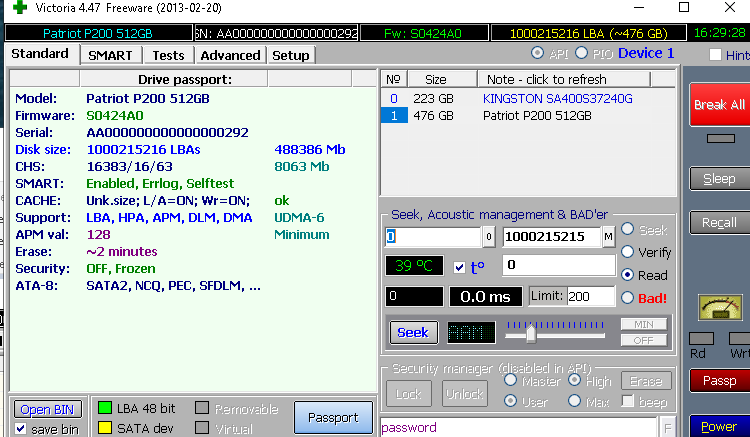The height and width of the screenshot is (437, 750).
Task: Click firmware value S0424A0 in passport
Action: pyautogui.click(x=115, y=116)
